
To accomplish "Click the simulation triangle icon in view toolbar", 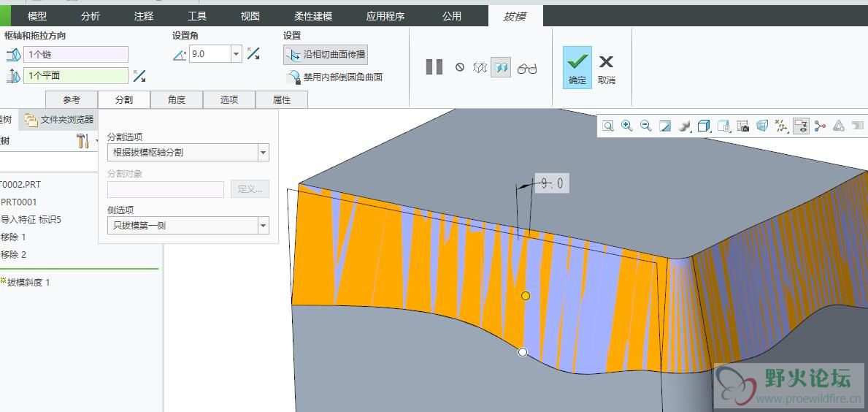I will [x=839, y=126].
